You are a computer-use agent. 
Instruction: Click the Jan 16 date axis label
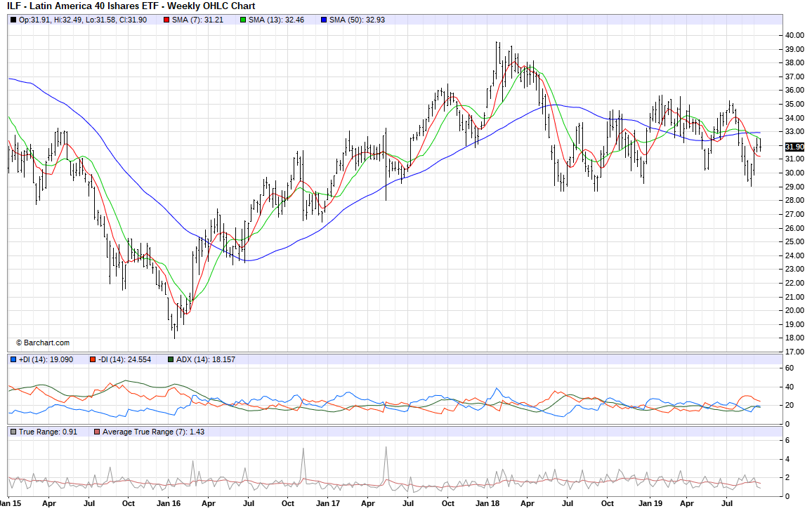click(169, 503)
